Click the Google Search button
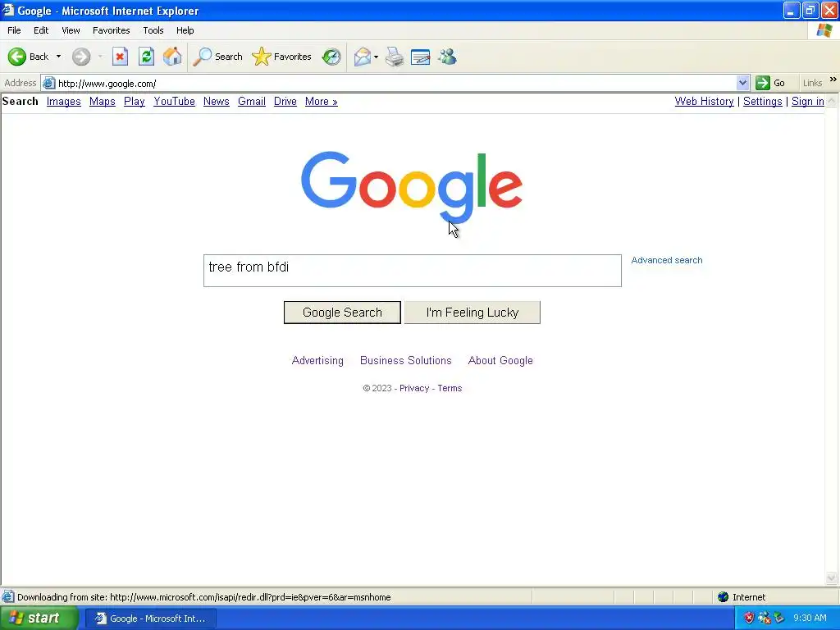 pyautogui.click(x=342, y=313)
